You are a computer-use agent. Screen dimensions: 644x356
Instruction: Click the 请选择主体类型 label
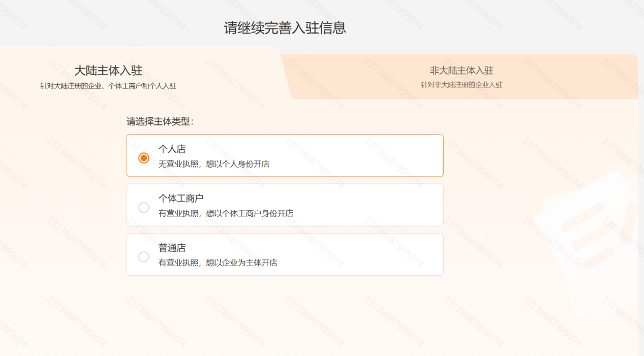[x=160, y=122]
